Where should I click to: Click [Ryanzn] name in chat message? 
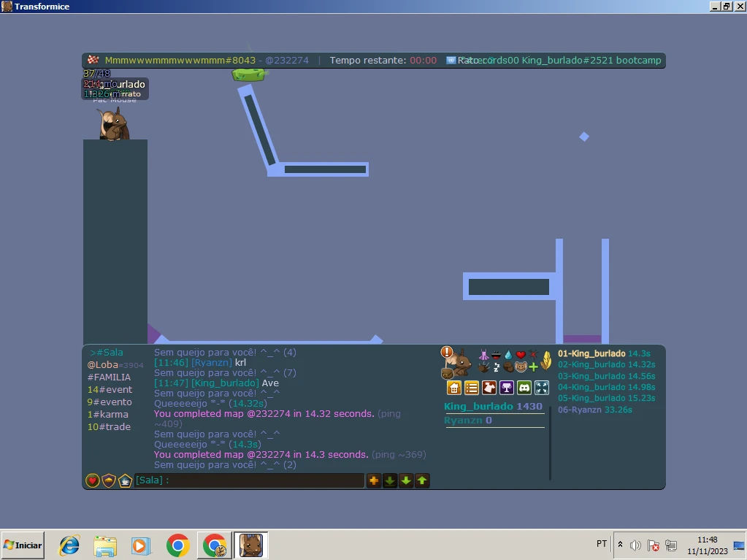[212, 362]
